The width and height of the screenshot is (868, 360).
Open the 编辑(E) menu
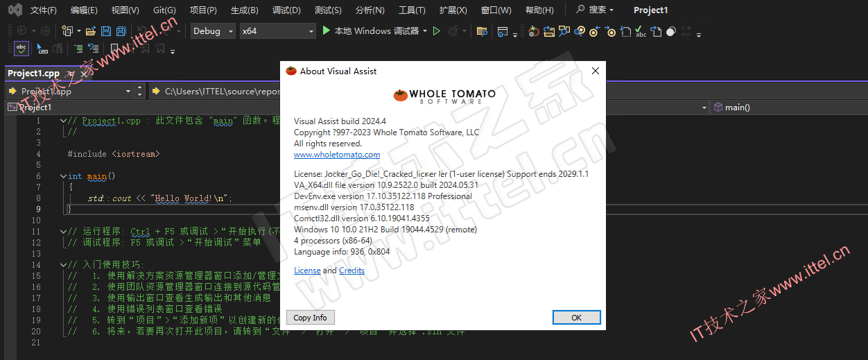point(84,10)
